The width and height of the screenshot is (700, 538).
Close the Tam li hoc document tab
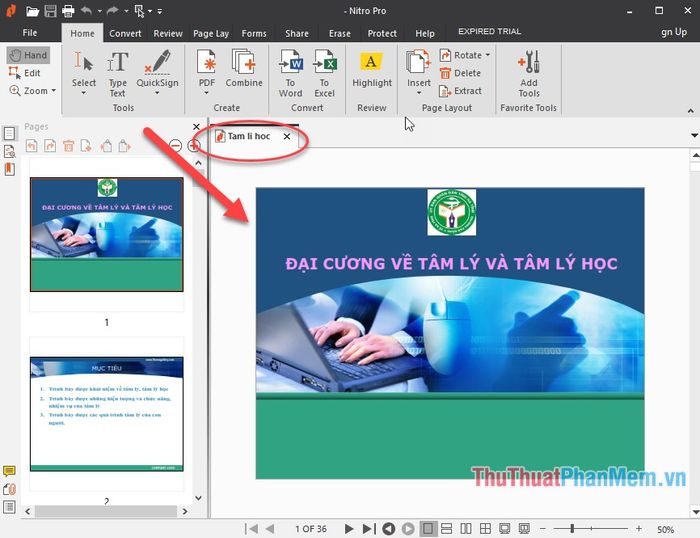[287, 136]
